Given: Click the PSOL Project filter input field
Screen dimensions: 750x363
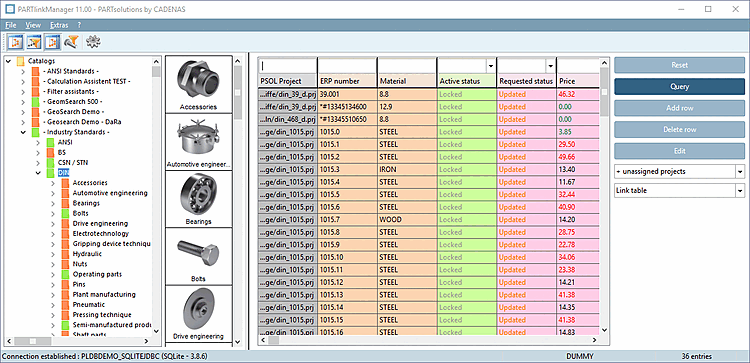Looking at the screenshot, I should [x=287, y=65].
